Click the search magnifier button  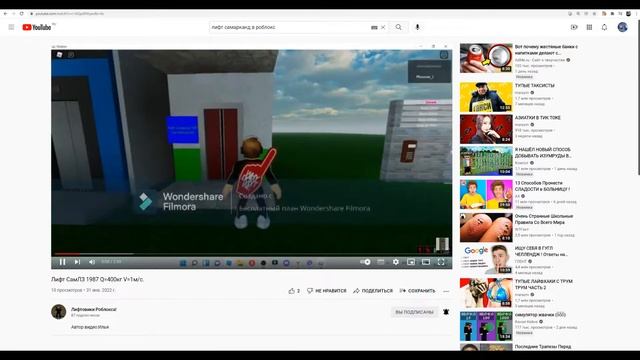pos(398,27)
